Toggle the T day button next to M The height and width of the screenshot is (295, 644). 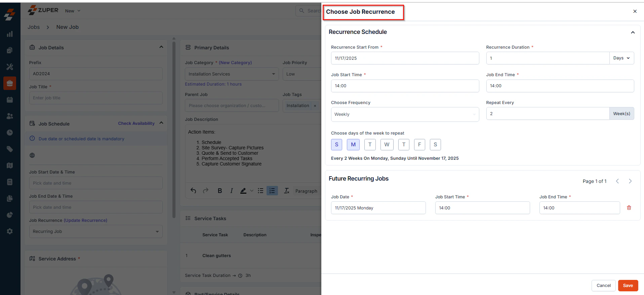tap(370, 145)
